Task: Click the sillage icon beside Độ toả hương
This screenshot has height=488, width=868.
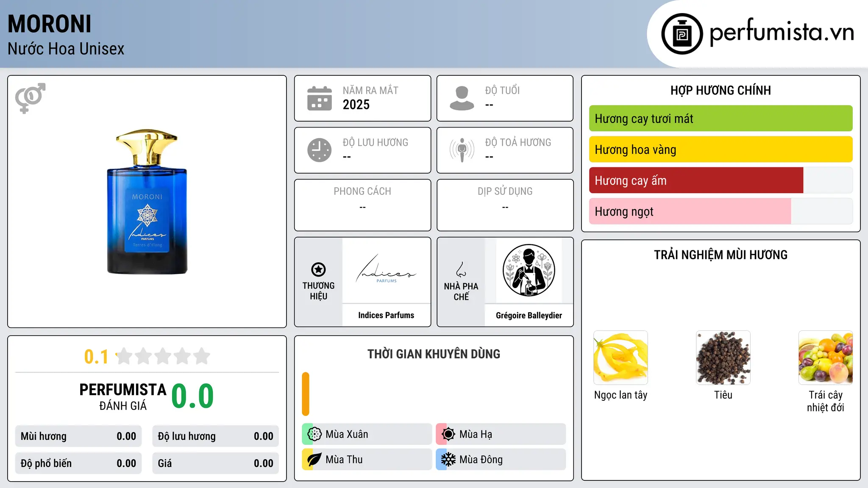Action: [x=462, y=150]
